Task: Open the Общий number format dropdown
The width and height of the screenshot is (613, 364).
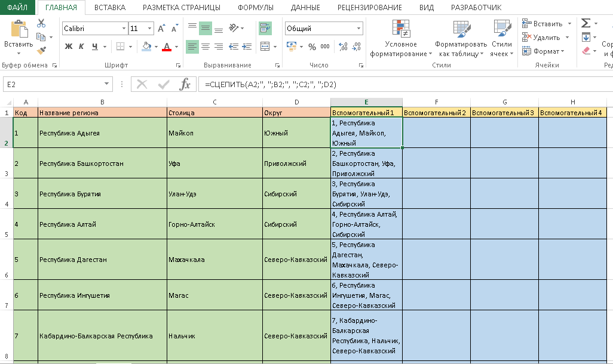Action: click(x=358, y=29)
